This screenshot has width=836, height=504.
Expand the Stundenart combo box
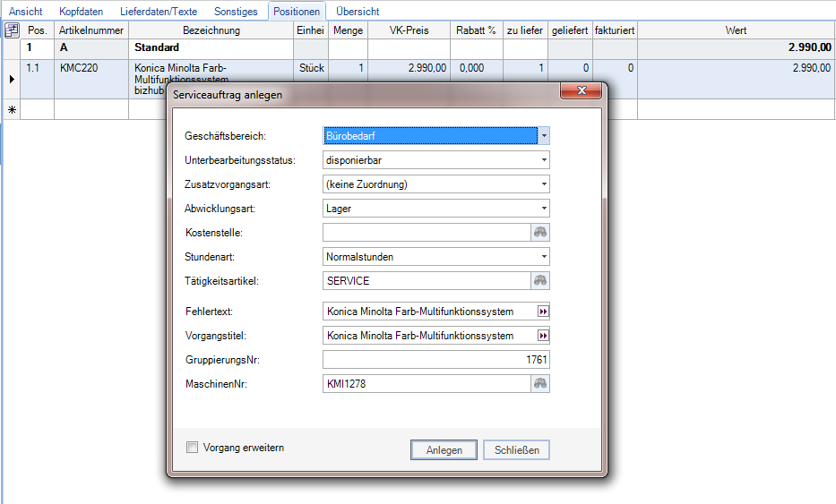(543, 257)
